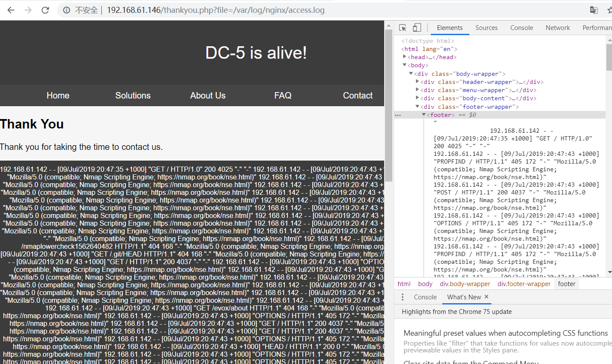612x364 pixels.
Task: Select the Console tab in the drawer
Action: coord(425,297)
